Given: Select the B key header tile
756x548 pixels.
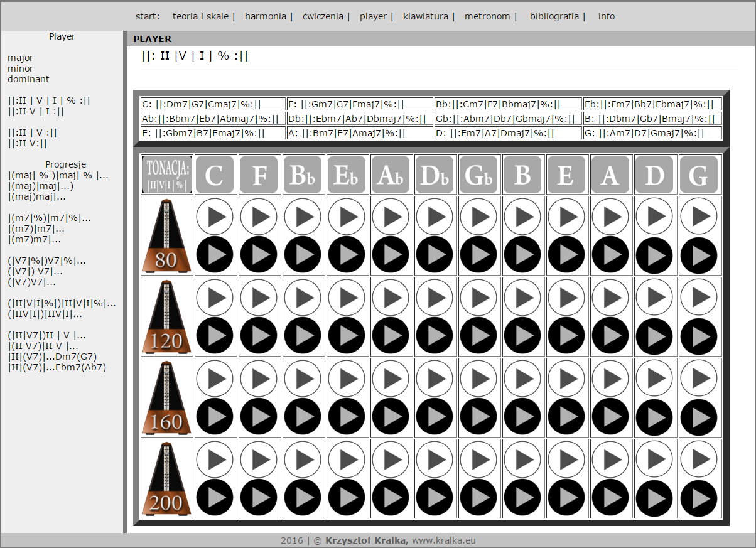Looking at the screenshot, I should click(x=522, y=175).
